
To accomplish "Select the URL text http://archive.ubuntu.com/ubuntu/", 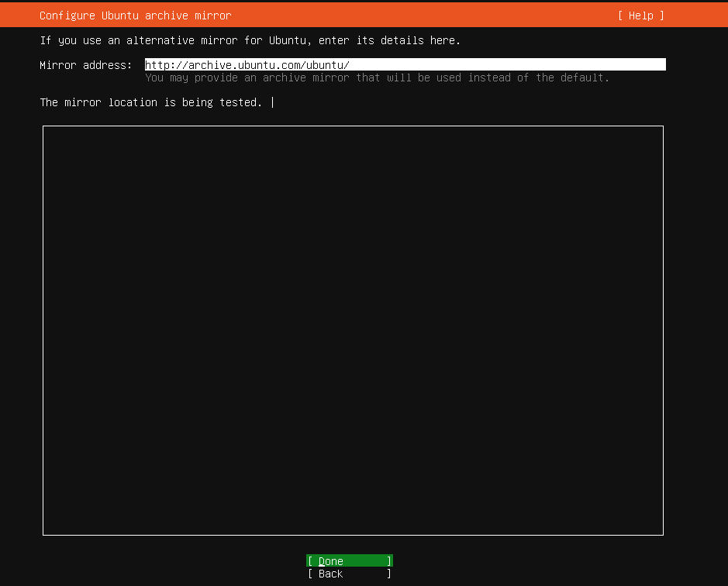I will [x=248, y=64].
